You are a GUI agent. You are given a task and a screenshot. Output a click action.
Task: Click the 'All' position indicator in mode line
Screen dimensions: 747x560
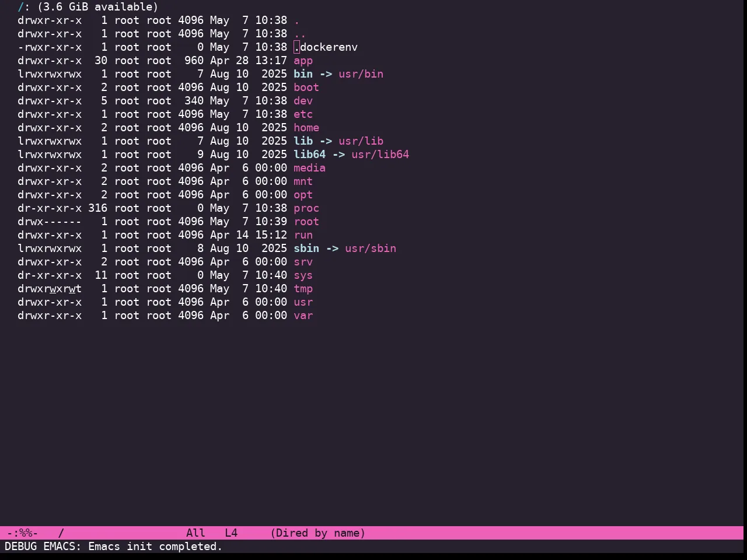[x=196, y=533]
